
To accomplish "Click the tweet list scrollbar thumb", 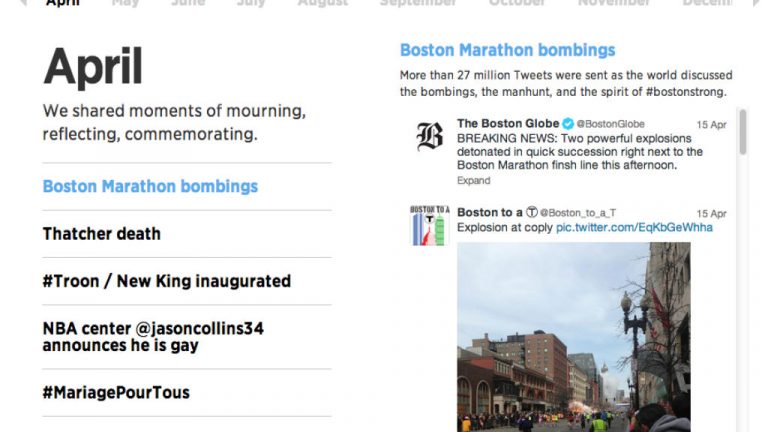I will tap(743, 132).
